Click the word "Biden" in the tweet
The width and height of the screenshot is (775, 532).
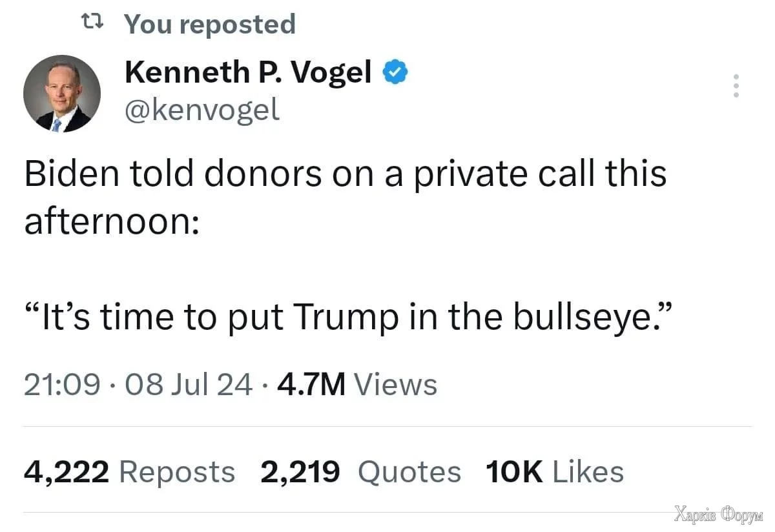pyautogui.click(x=70, y=175)
